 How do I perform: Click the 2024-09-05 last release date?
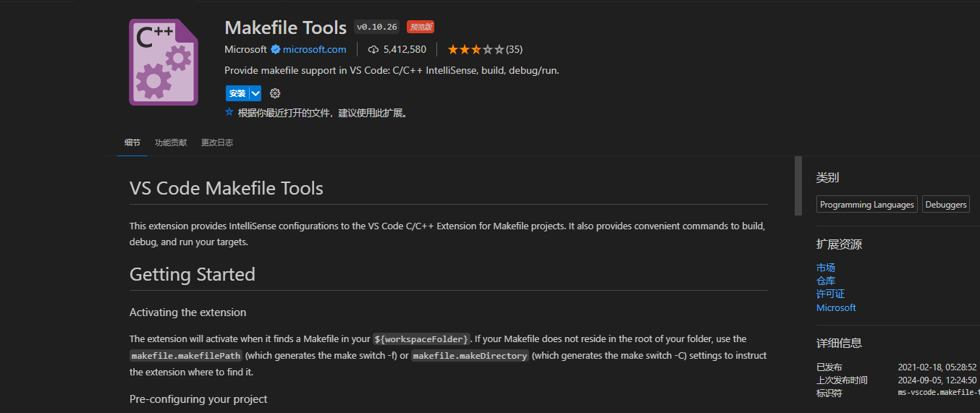tap(937, 380)
